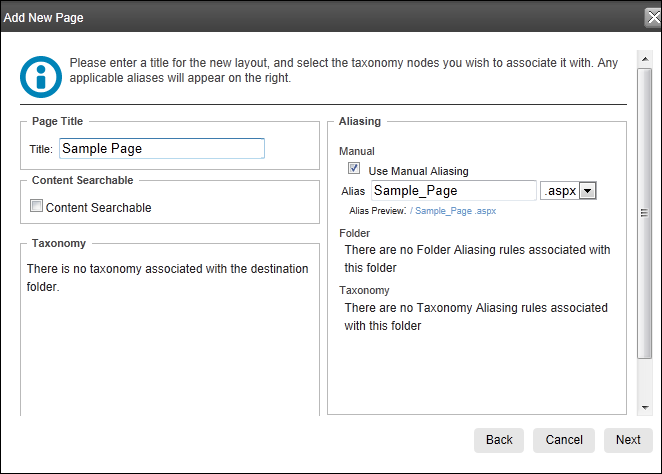
Task: Select the .aspx extension combo box
Action: [x=568, y=191]
